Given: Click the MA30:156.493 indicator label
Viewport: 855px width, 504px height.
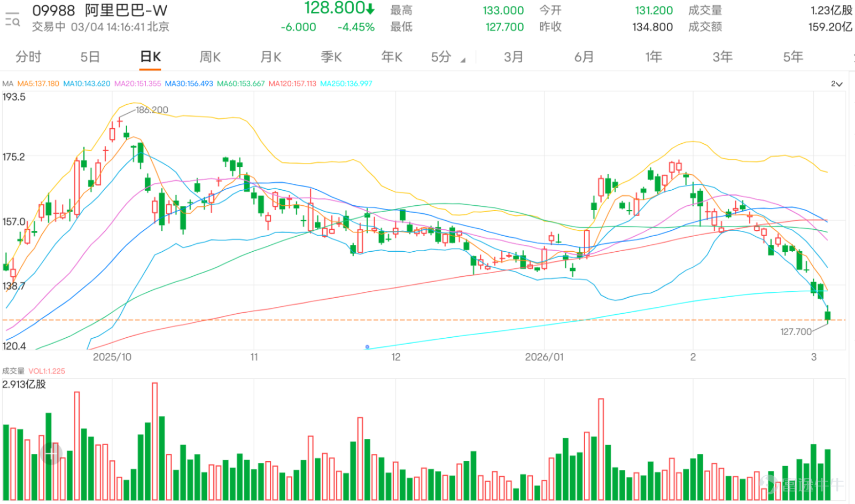Looking at the screenshot, I should tap(189, 84).
